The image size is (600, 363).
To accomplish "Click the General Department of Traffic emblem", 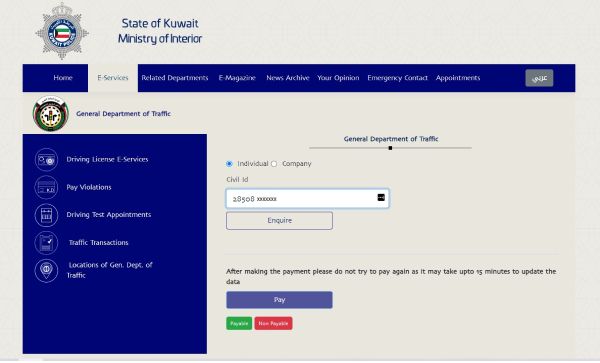I will [51, 114].
